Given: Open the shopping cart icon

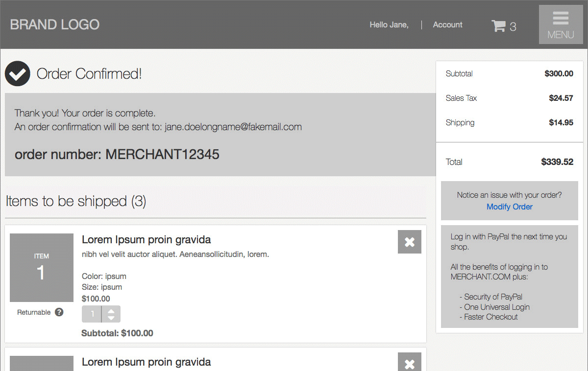Looking at the screenshot, I should 498,26.
